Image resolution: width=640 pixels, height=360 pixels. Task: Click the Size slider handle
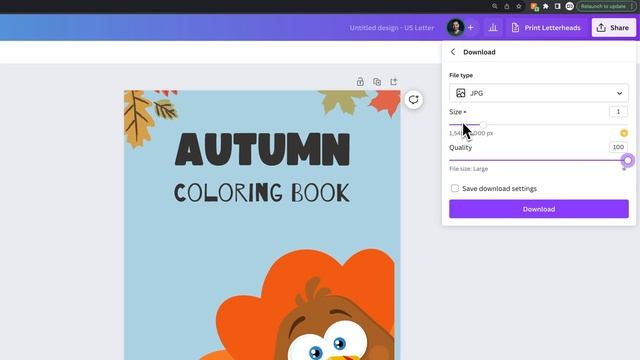(483, 124)
